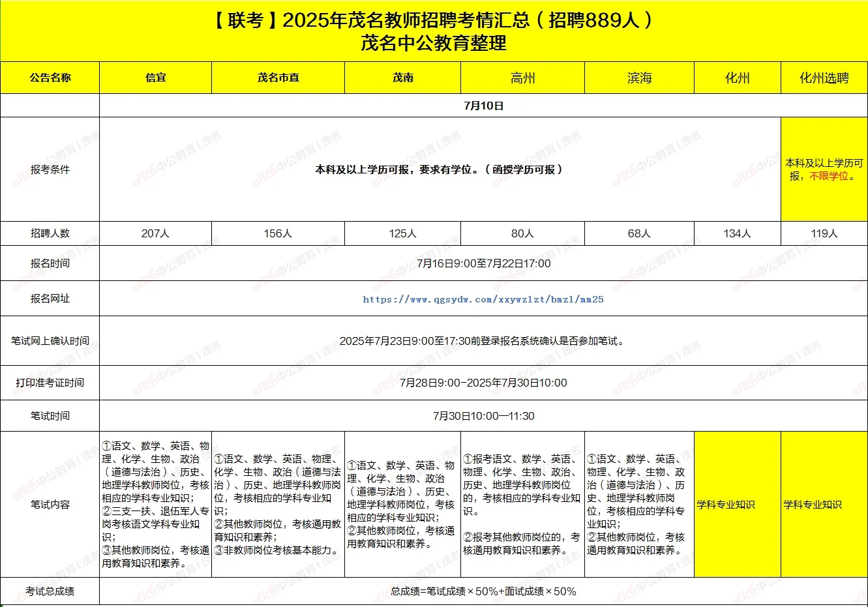Click the "化州" column header
The height and width of the screenshot is (607, 868).
[x=738, y=78]
